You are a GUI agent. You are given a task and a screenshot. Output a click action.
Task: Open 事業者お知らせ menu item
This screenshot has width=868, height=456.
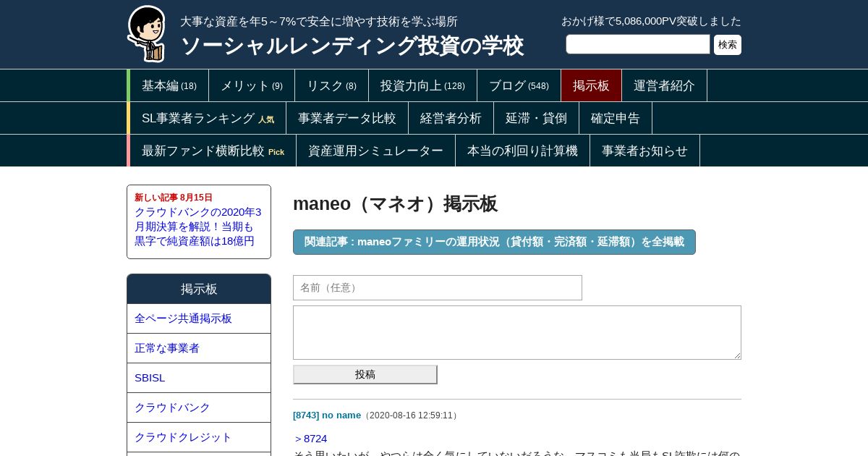[644, 151]
